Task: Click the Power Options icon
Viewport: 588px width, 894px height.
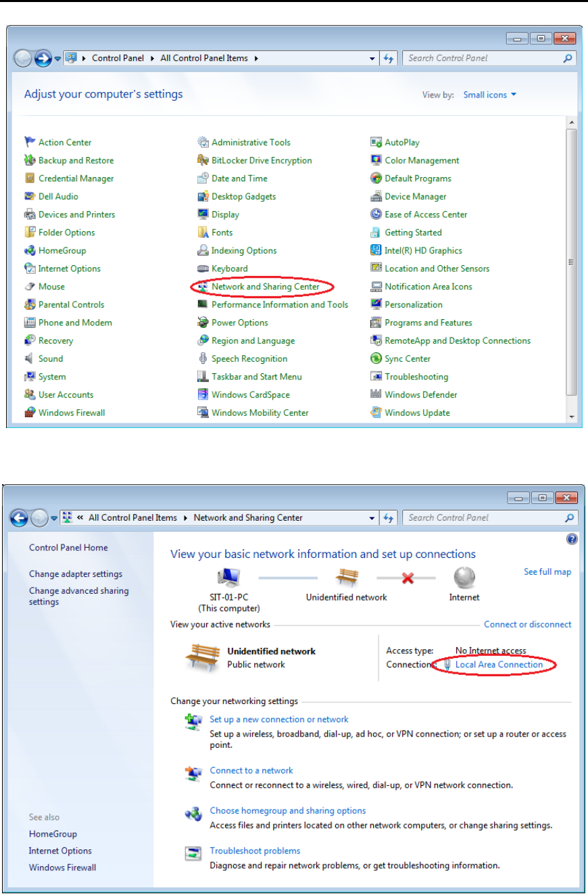Action: 203,323
